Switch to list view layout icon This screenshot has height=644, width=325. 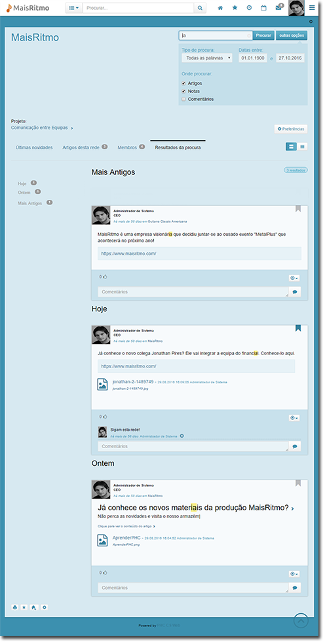coord(303,146)
